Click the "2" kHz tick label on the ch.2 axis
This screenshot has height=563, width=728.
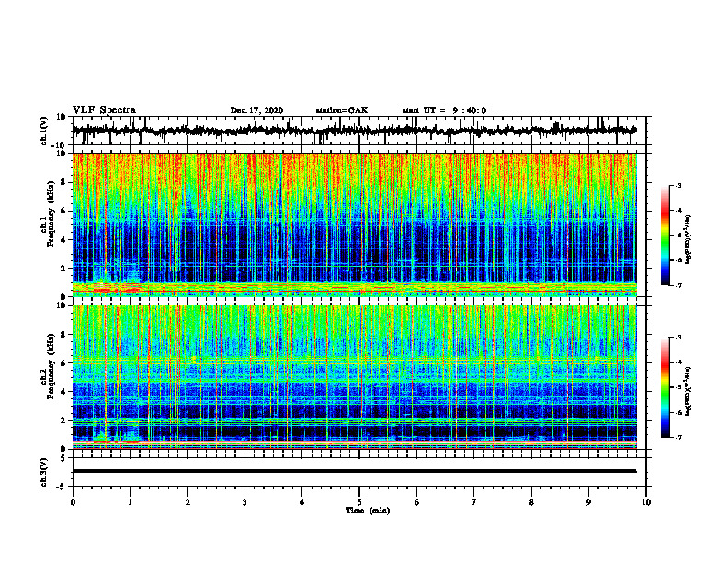63,420
